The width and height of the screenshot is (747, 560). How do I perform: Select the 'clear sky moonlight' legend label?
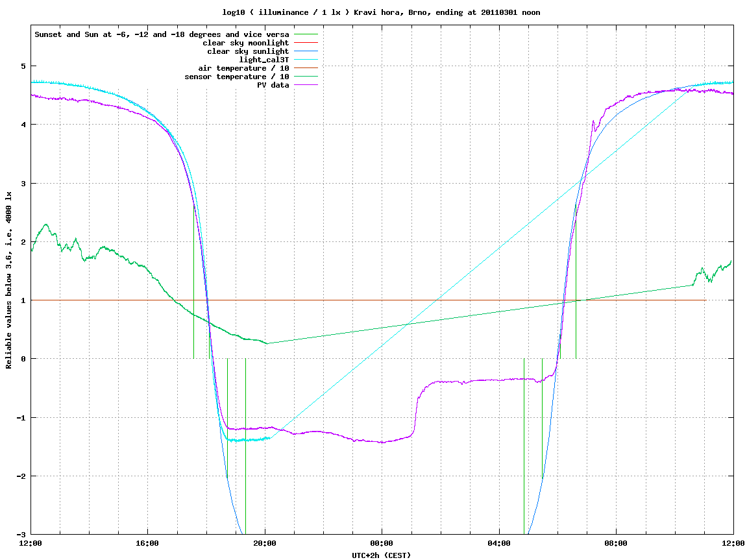pyautogui.click(x=246, y=43)
